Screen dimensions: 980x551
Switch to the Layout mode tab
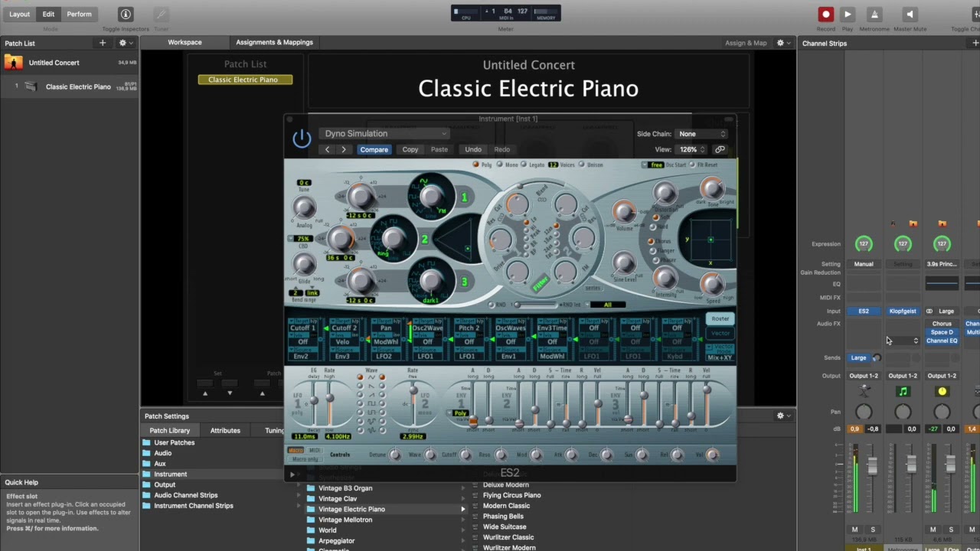pos(19,15)
